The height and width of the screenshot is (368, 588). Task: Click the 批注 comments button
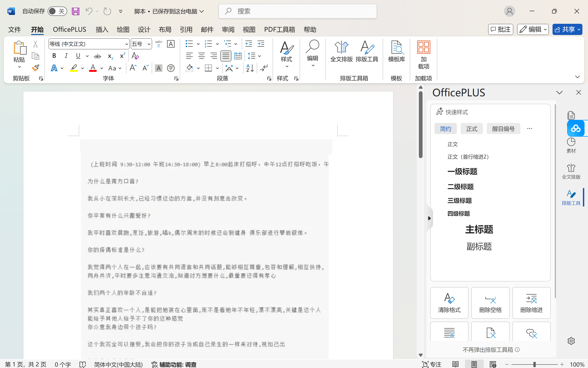(x=500, y=29)
